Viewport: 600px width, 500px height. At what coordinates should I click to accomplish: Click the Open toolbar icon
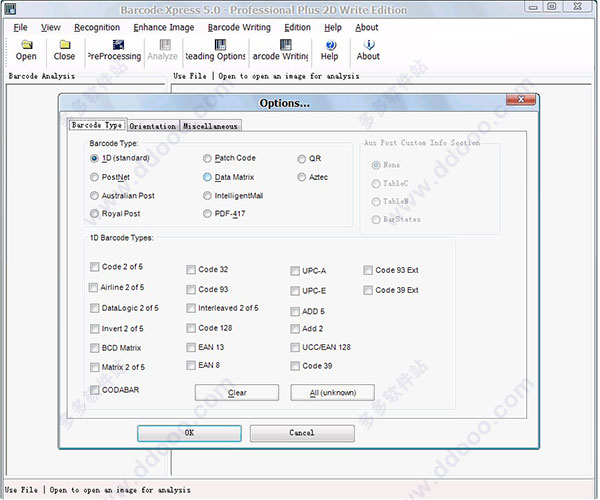pyautogui.click(x=26, y=50)
